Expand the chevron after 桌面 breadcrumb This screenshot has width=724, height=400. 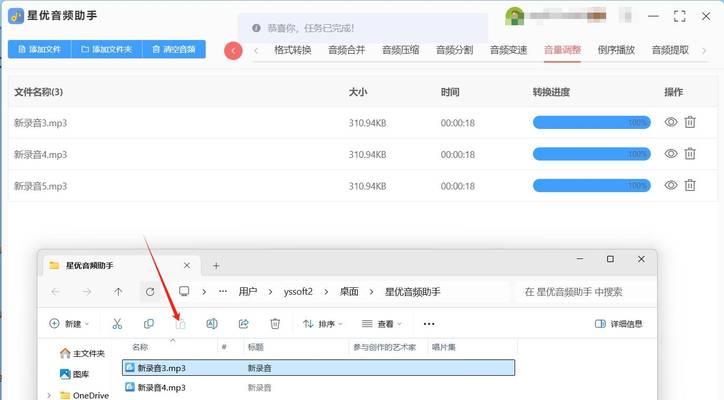pos(371,291)
